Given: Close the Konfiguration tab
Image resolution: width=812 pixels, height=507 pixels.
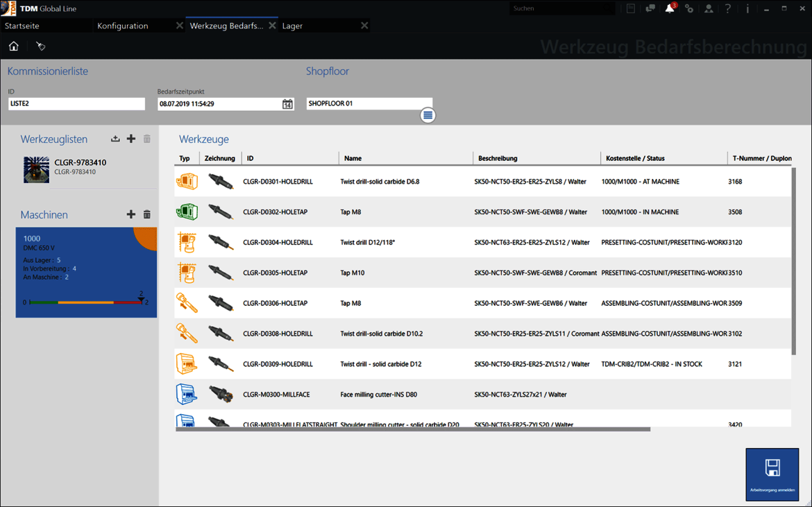Looking at the screenshot, I should coord(179,26).
